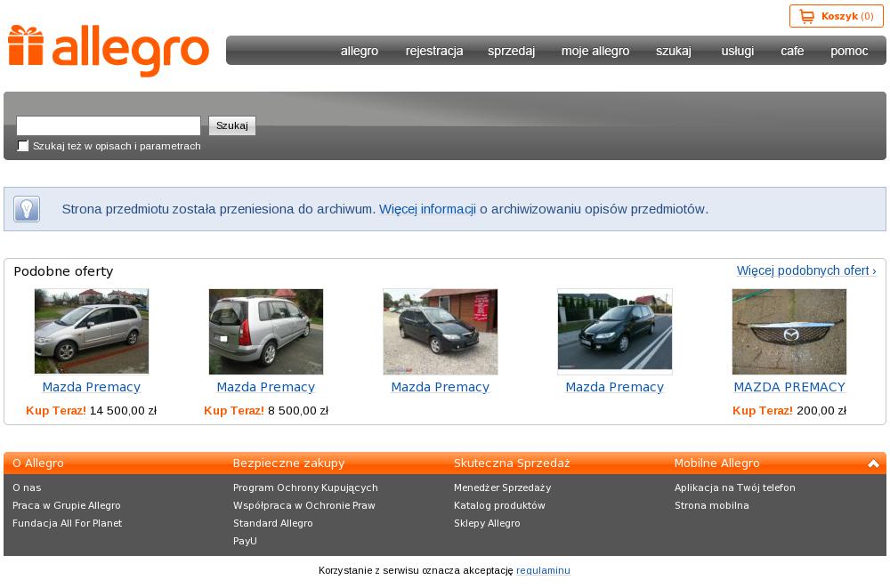890x588 pixels.
Task: Open 'Menedżer Sprzedaży' footer link
Action: [x=502, y=487]
